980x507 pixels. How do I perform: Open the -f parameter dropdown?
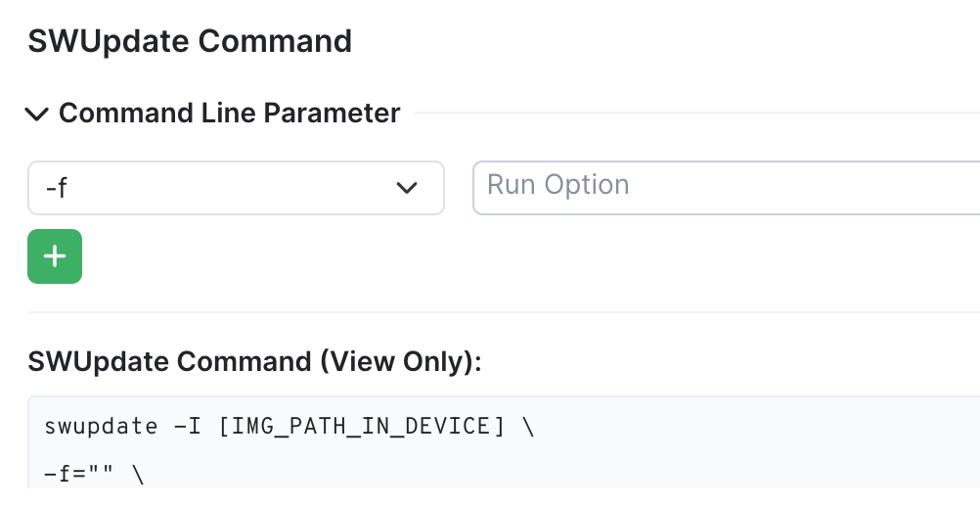pos(236,188)
